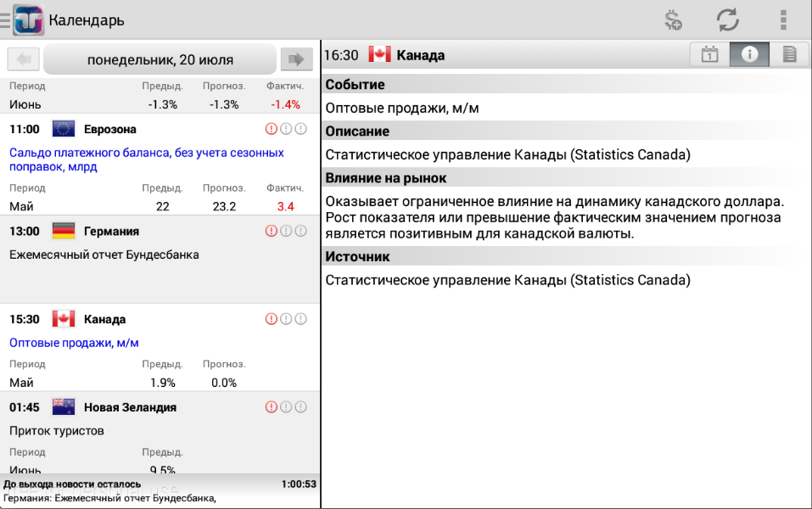Open the hamburger navigation menu

tap(4, 20)
